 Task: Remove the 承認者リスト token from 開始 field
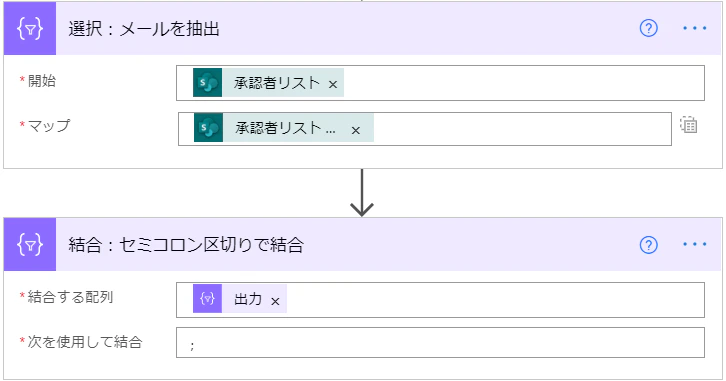(x=333, y=84)
